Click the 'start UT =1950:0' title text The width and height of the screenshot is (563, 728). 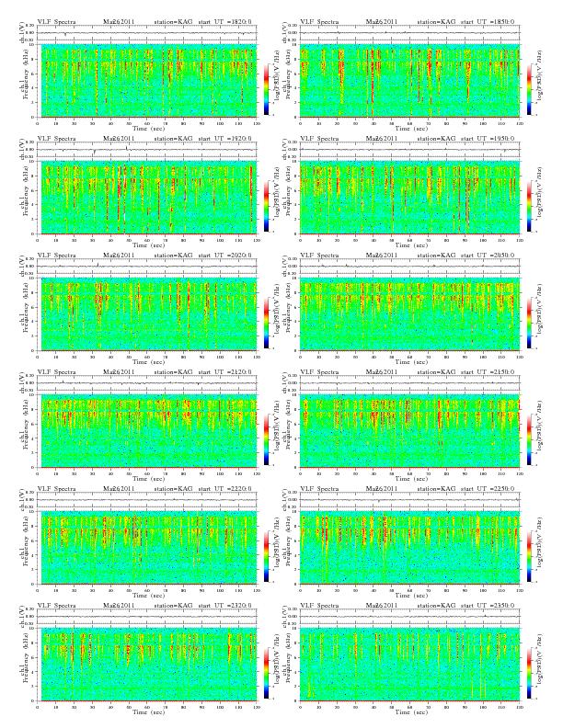pos(488,139)
